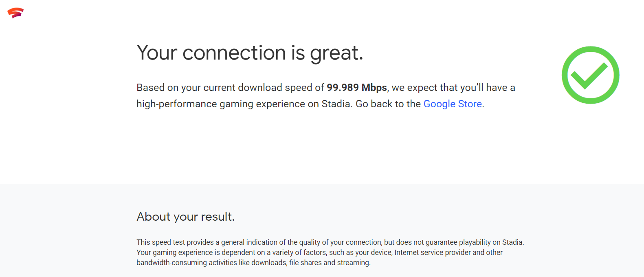
Task: Click "file shares and streaming" text
Action: pos(330,263)
